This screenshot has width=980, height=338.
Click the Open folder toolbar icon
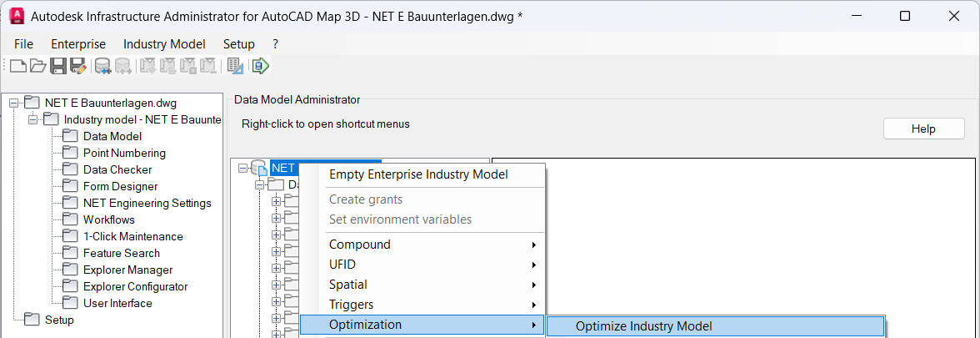pyautogui.click(x=38, y=66)
